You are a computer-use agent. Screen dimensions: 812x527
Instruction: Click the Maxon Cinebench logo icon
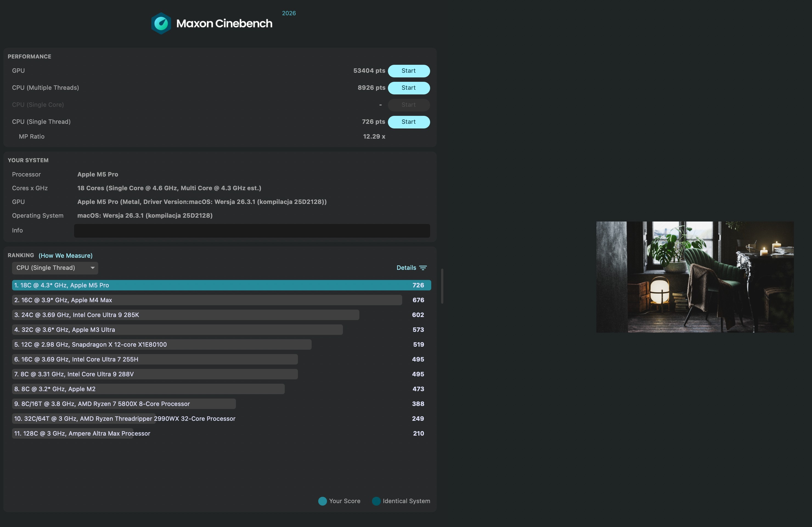click(161, 23)
